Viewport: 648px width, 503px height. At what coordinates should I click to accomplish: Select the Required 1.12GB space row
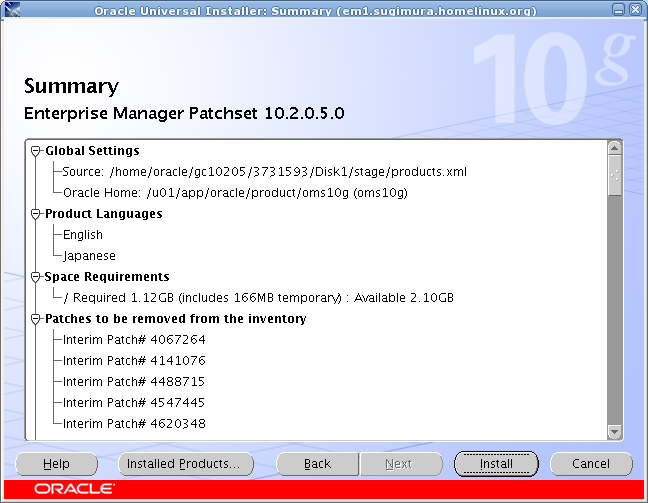click(x=259, y=298)
